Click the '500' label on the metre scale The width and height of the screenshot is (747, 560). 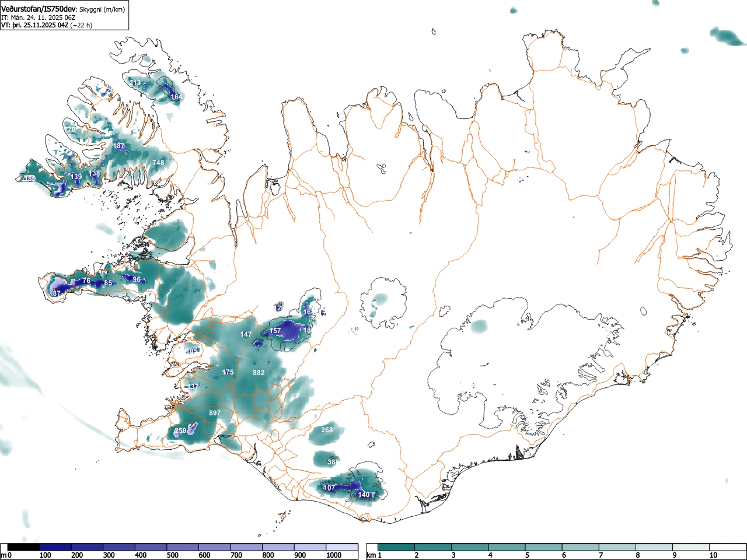click(173, 555)
